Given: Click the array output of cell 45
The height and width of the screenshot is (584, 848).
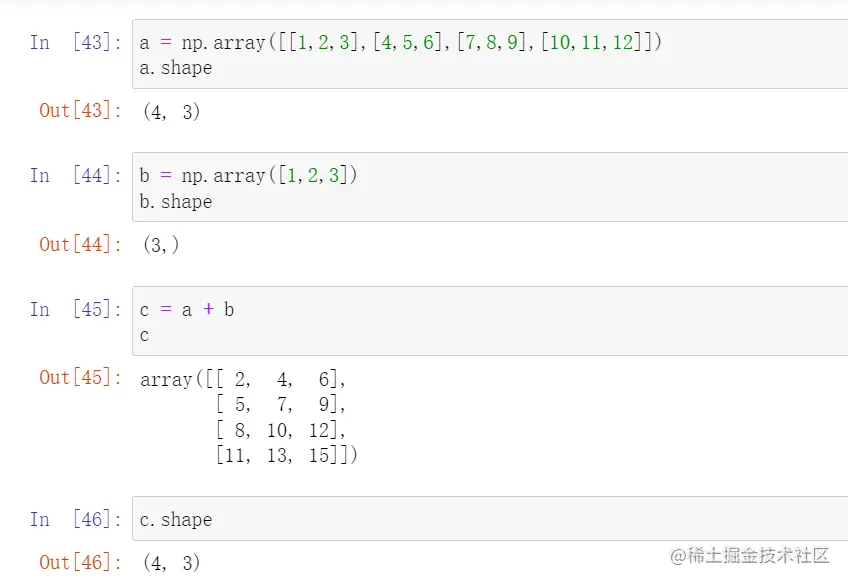Looking at the screenshot, I should pyautogui.click(x=250, y=417).
